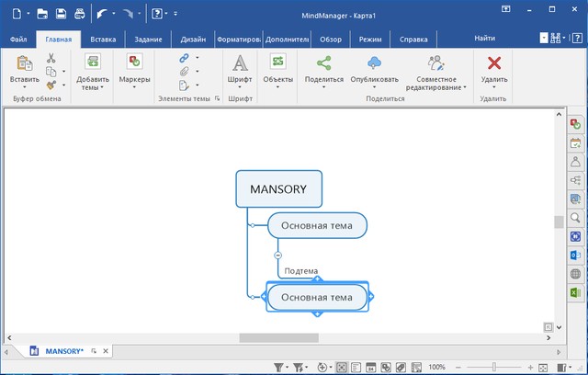Click the Объекты icon in the ribbon

coord(277,62)
